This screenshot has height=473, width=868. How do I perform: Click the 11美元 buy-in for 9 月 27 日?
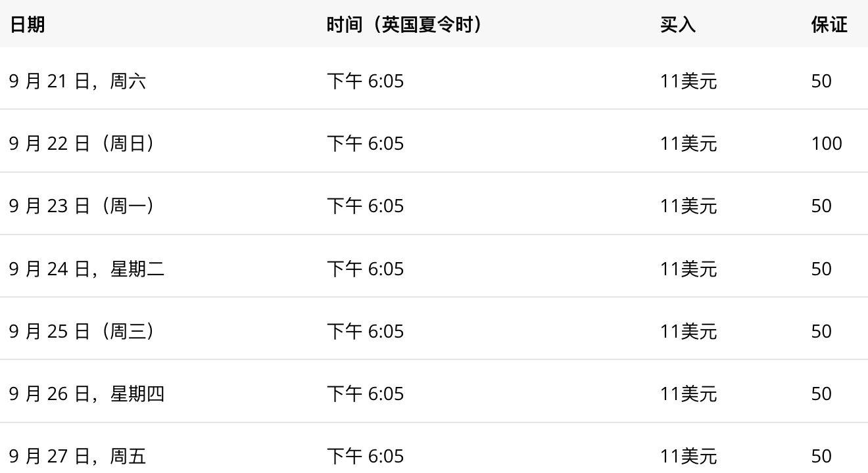pos(688,456)
